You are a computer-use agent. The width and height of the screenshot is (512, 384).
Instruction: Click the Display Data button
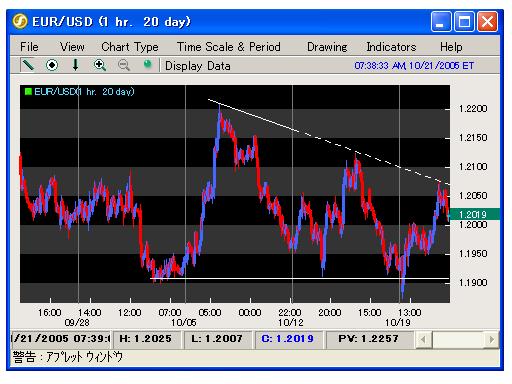[x=198, y=66]
